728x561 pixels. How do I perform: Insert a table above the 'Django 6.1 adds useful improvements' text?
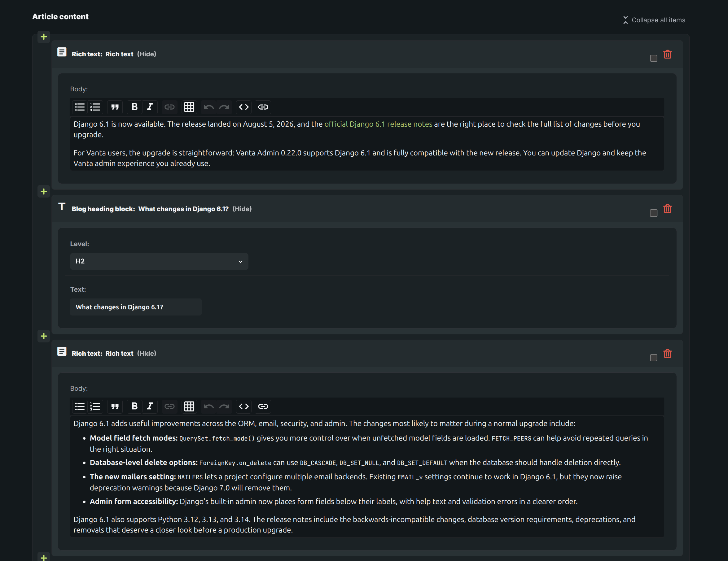(x=189, y=406)
